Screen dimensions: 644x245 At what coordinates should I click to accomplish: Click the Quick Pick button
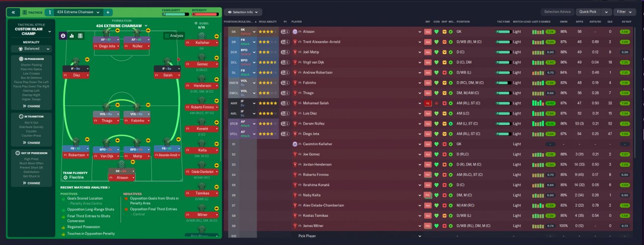589,12
